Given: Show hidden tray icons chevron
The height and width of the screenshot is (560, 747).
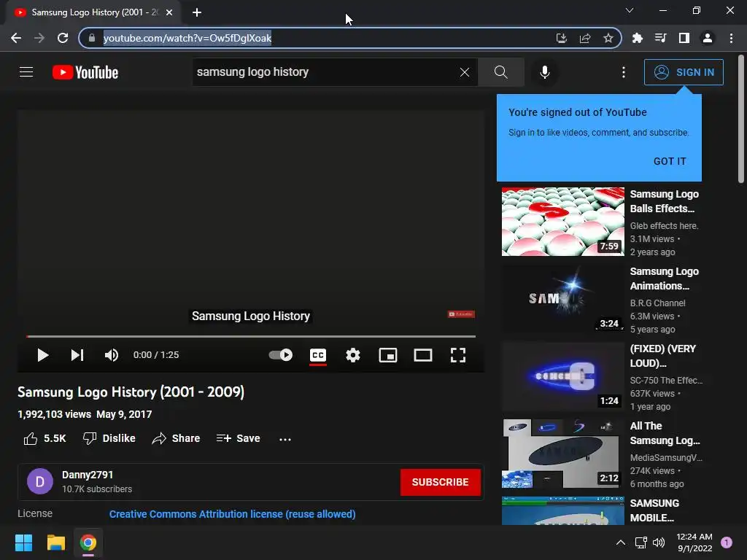Looking at the screenshot, I should pos(621,542).
